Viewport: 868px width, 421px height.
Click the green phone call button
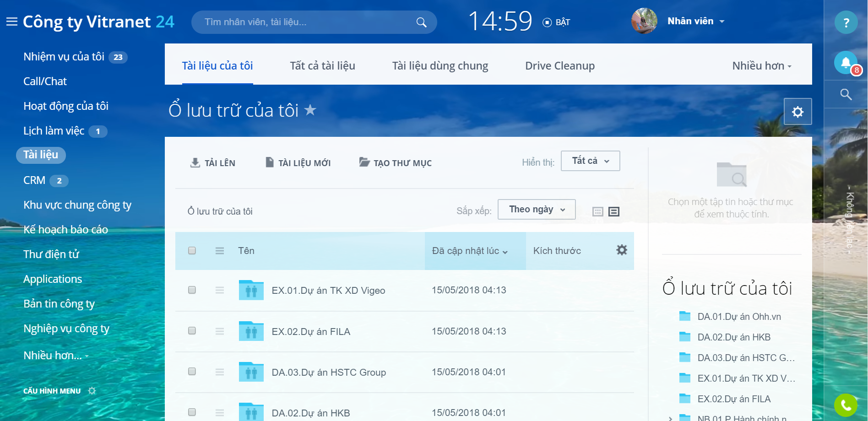click(846, 405)
